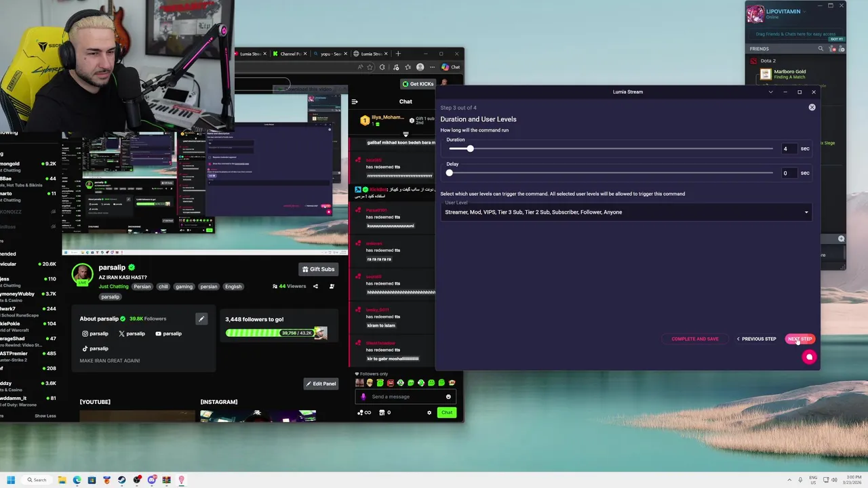Screen dimensions: 868x488
Task: Open File Explorer from the taskbar
Action: (62, 480)
